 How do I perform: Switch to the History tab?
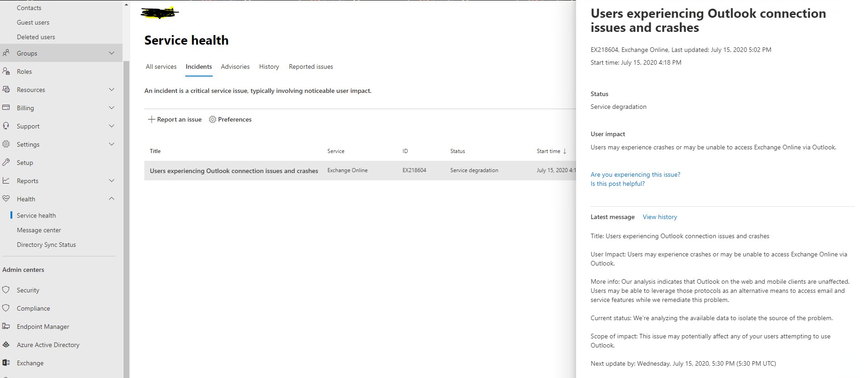click(x=269, y=66)
